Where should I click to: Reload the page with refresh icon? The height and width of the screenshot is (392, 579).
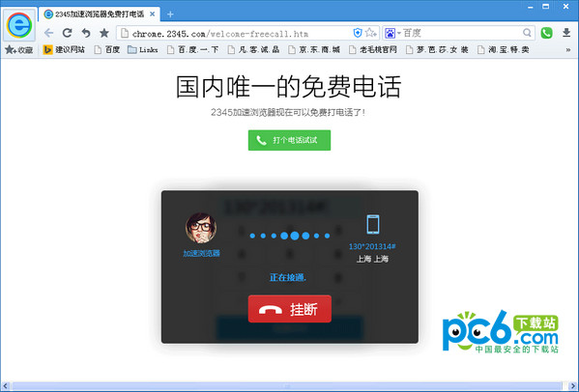68,33
